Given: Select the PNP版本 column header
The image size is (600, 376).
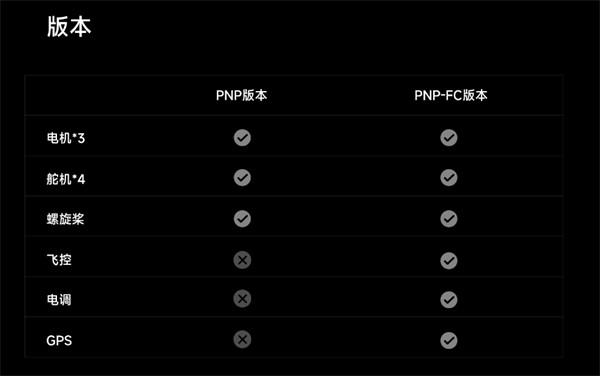Looking at the screenshot, I should pyautogui.click(x=241, y=95).
